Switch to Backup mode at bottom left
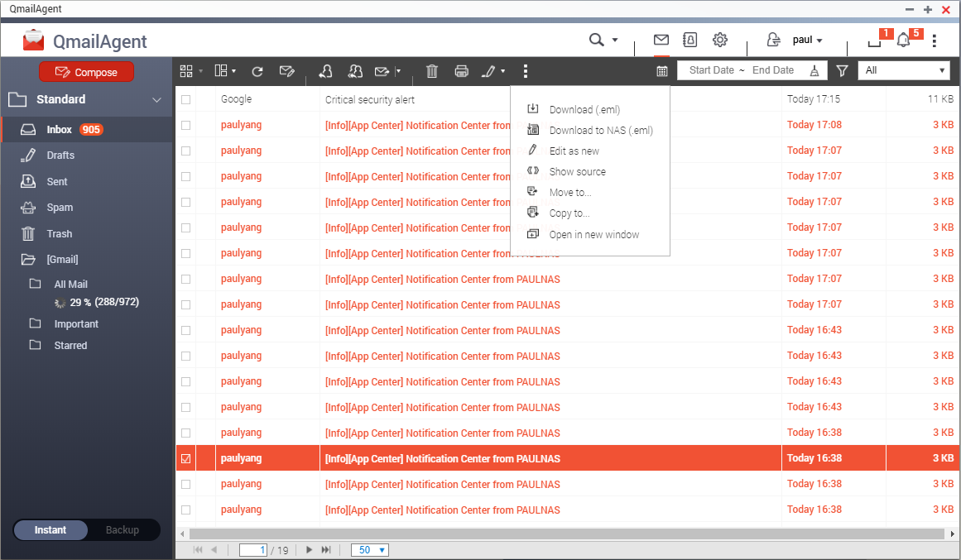The height and width of the screenshot is (560, 961). click(122, 529)
